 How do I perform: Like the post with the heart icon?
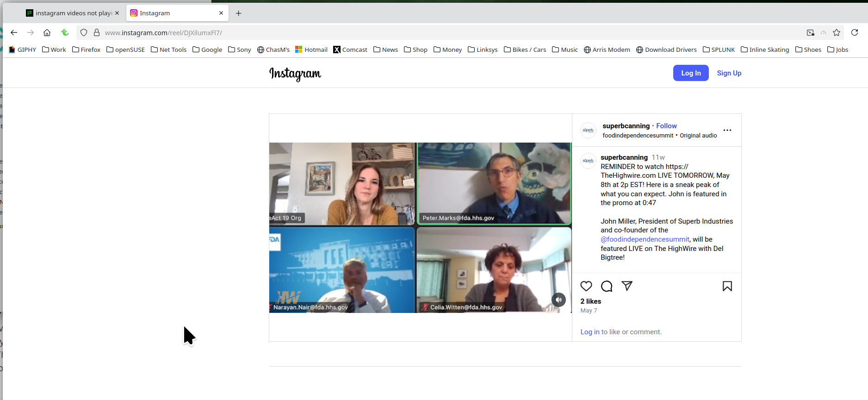click(x=586, y=286)
